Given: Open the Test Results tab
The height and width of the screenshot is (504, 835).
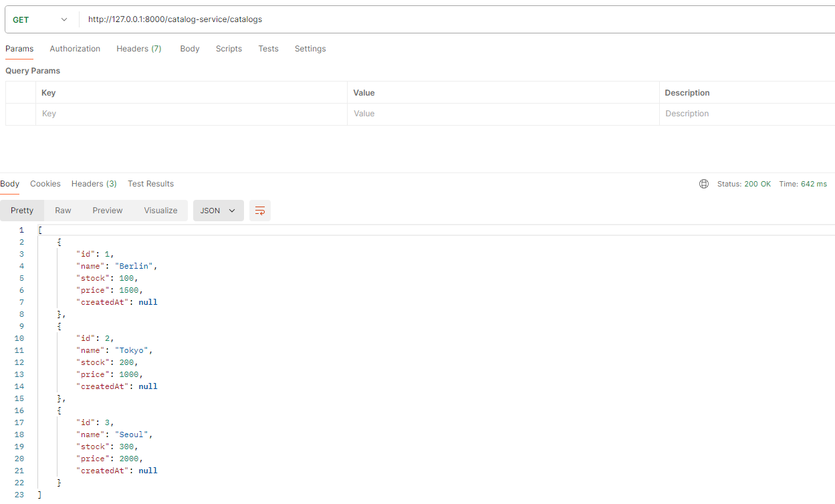Looking at the screenshot, I should click(150, 184).
